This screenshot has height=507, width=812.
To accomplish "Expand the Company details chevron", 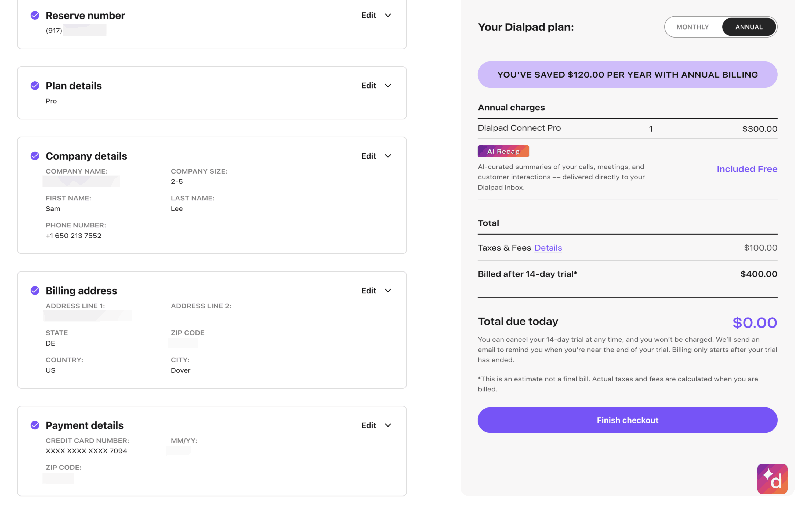I will (x=388, y=156).
